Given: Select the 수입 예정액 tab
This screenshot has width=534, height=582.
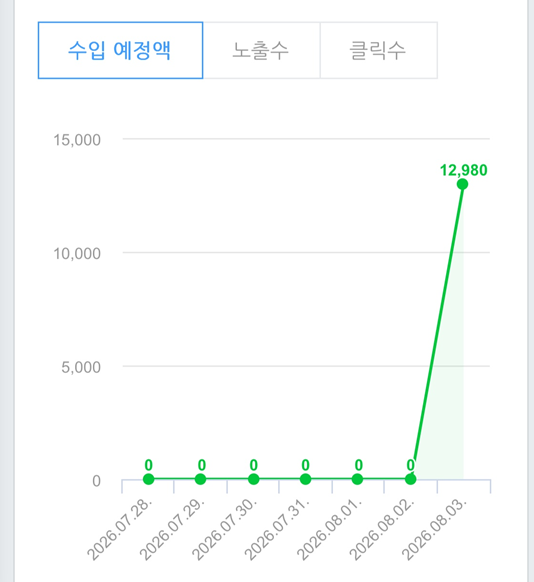Looking at the screenshot, I should 120,50.
